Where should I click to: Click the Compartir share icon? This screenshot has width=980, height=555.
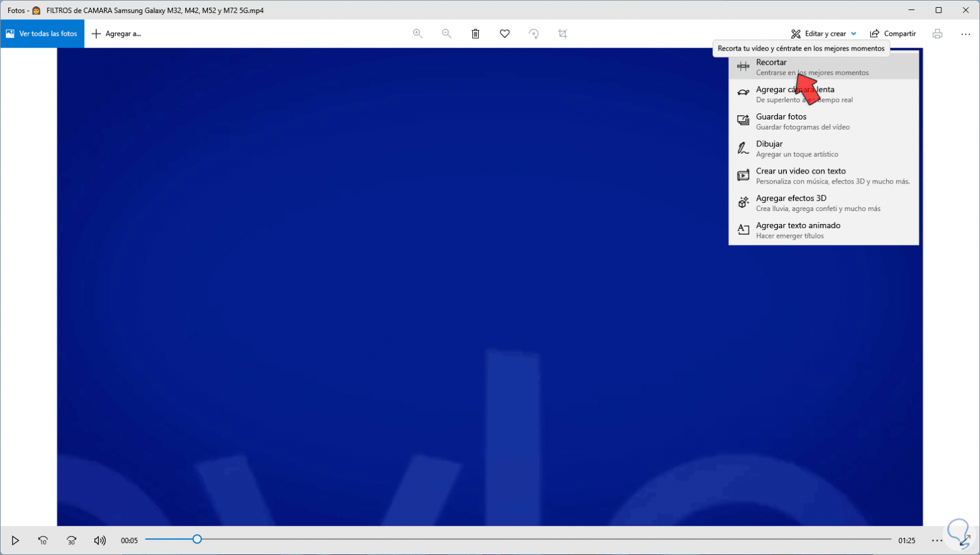(874, 34)
